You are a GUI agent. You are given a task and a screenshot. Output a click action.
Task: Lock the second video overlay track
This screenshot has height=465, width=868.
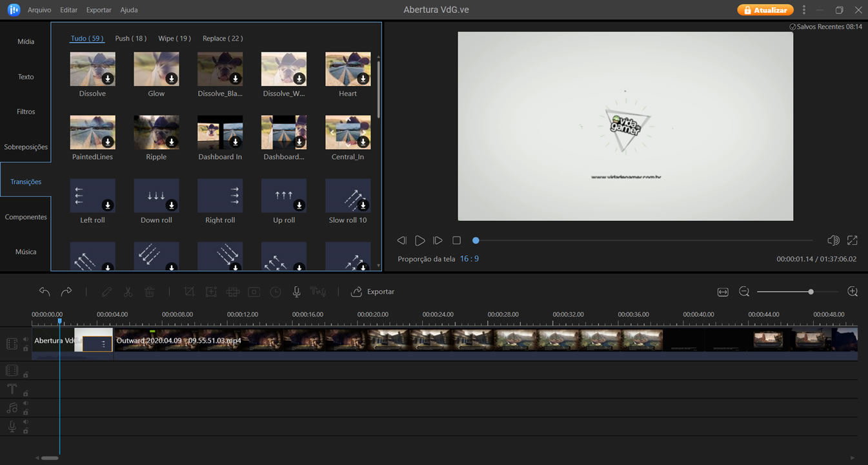point(26,374)
